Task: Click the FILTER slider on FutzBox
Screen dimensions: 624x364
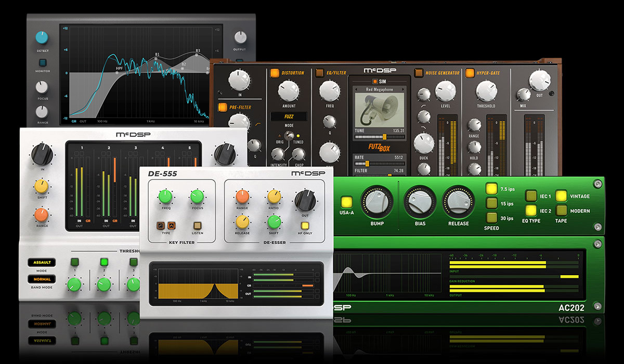Action: [x=380, y=176]
